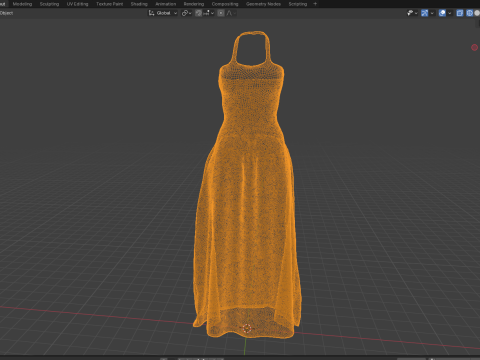The width and height of the screenshot is (480, 360).
Task: Click the 3D cursor at the dress hem
Action: [x=247, y=328]
